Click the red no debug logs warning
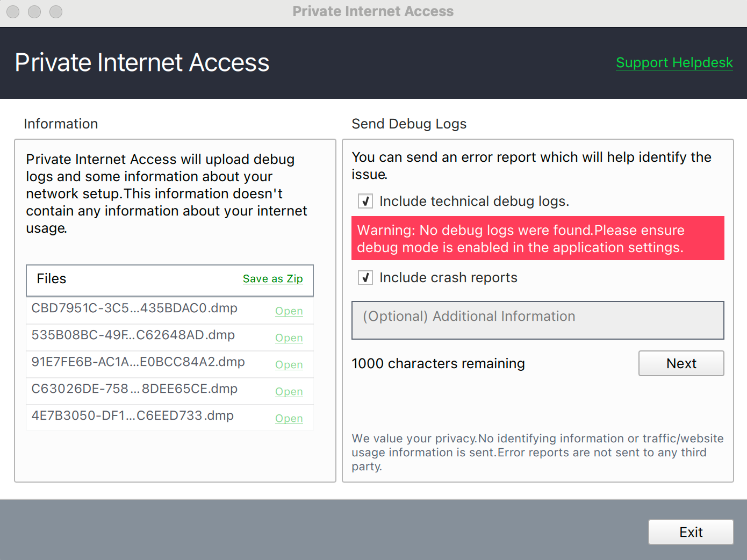Screen dimensions: 747x560 (537, 238)
